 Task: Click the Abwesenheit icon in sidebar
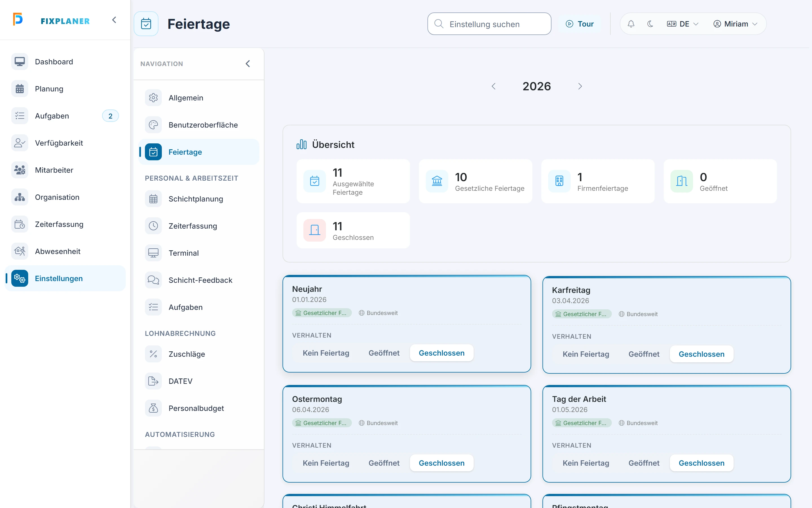[19, 251]
